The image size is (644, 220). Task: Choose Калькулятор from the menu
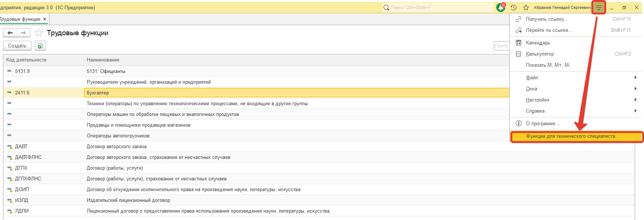[x=540, y=54]
